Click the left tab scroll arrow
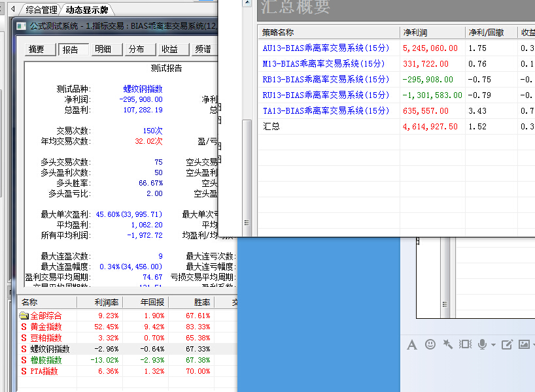Screen dimensions: 535x392 [x=12, y=10]
